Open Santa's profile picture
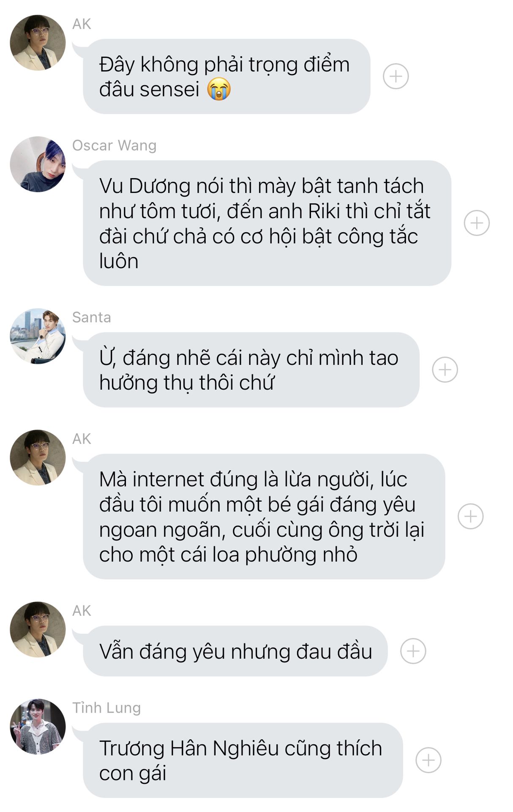Viewport: 513px width, 812px height. coord(38,336)
